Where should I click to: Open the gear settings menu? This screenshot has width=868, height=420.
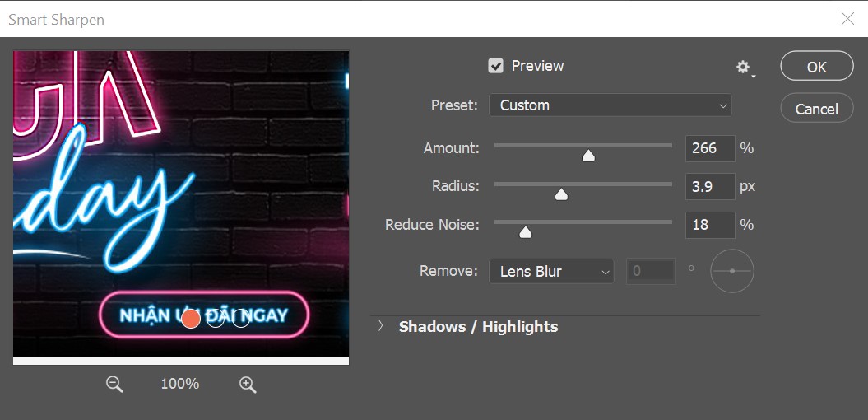(x=745, y=68)
